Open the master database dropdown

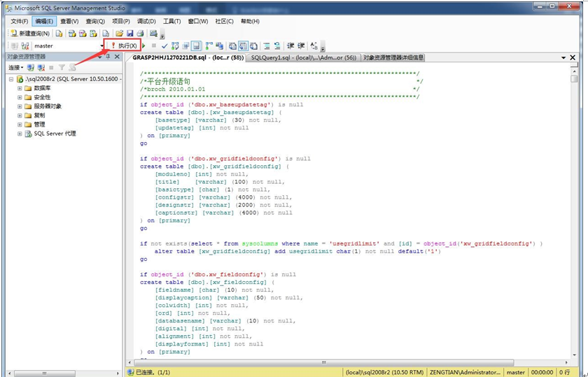pos(101,45)
